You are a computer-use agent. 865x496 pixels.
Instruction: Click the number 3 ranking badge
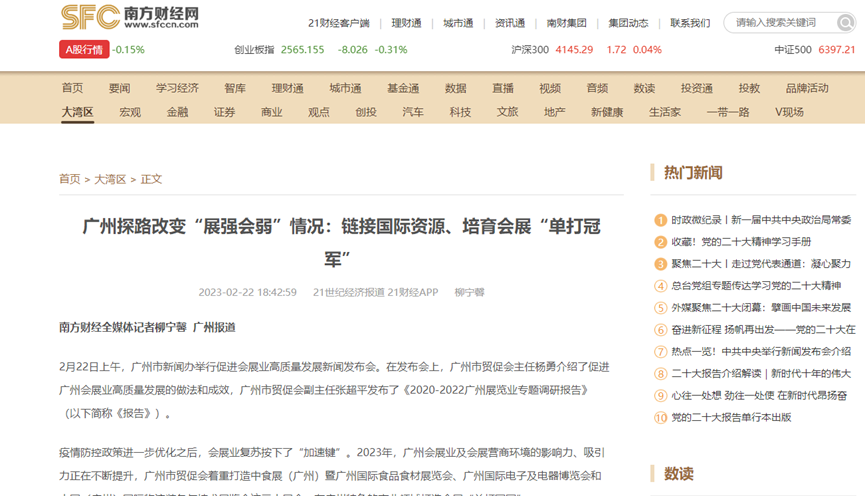pyautogui.click(x=660, y=264)
